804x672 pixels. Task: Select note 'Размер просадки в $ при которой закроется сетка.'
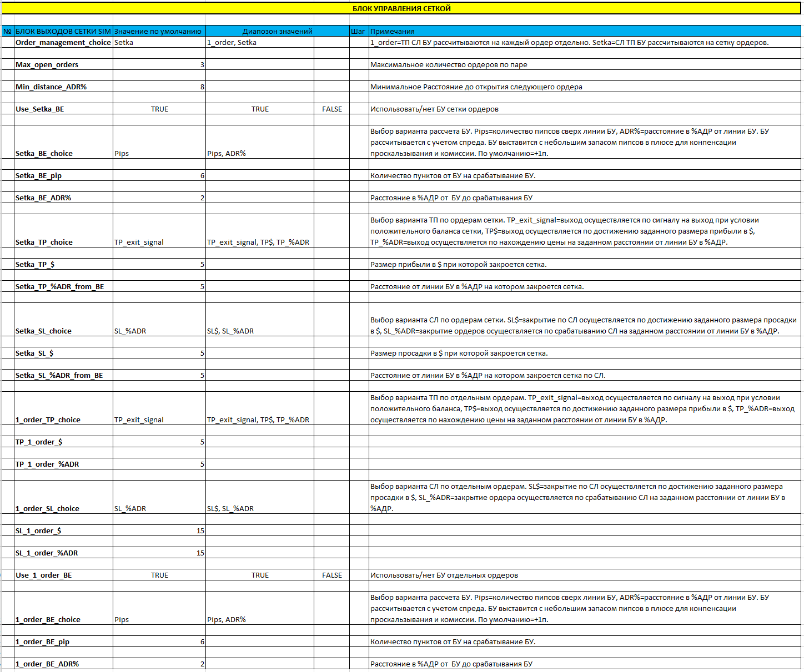(x=585, y=353)
